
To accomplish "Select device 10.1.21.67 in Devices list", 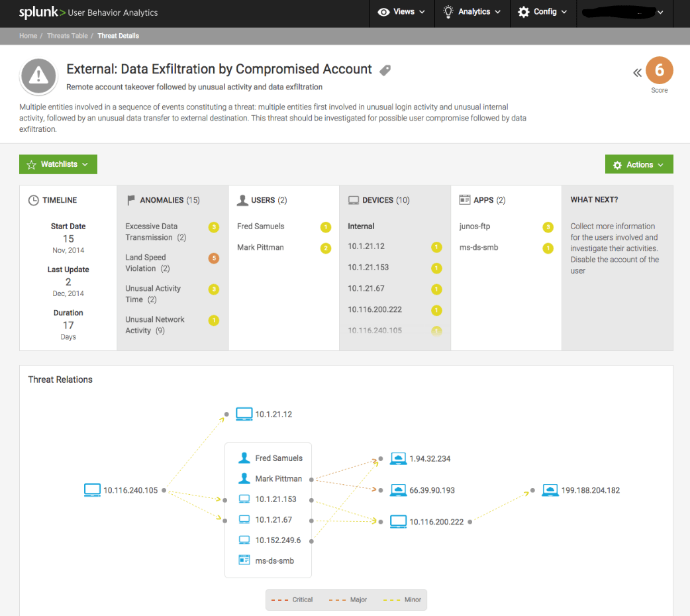I will pyautogui.click(x=366, y=288).
